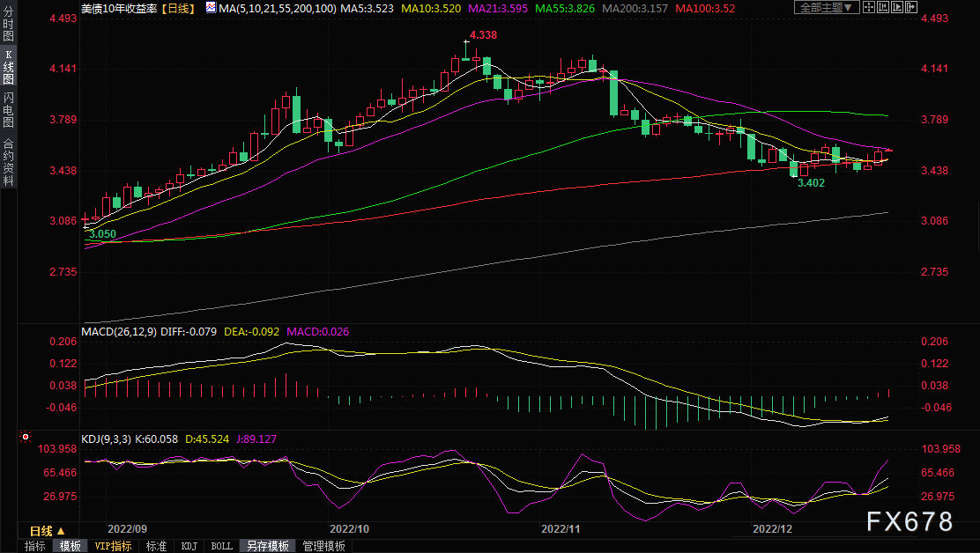This screenshot has height=553, width=980.
Task: Open the 全部主题 theme dropdown
Action: coord(826,7)
